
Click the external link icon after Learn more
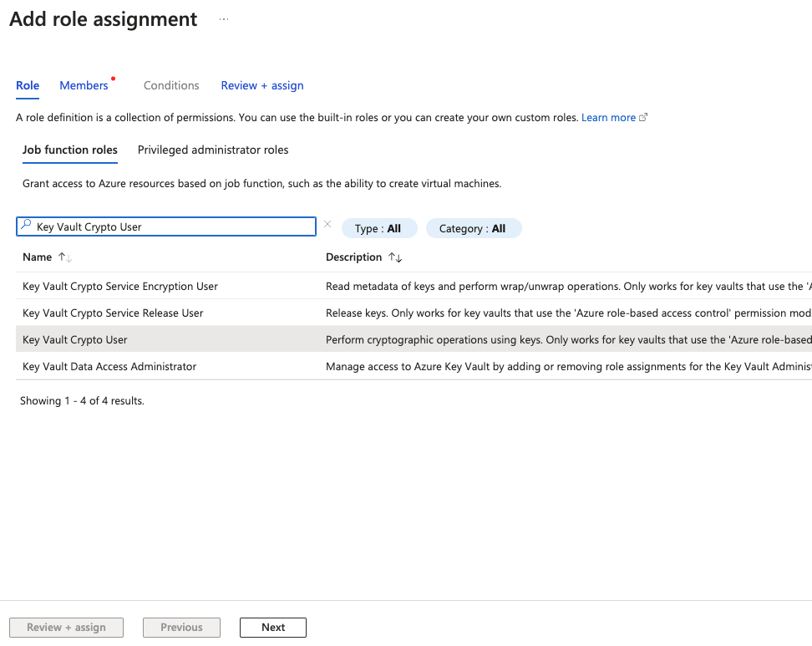tap(643, 118)
